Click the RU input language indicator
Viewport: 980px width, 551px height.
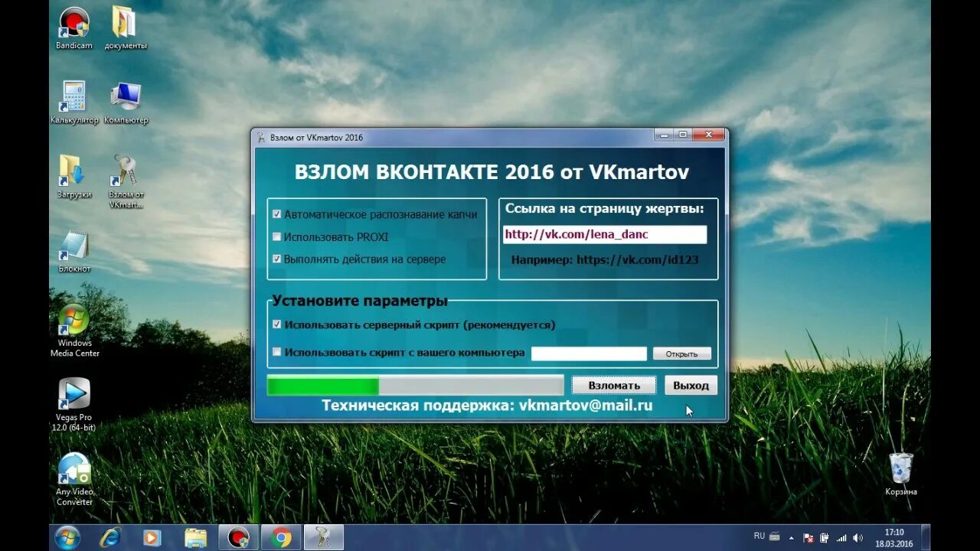pos(759,536)
